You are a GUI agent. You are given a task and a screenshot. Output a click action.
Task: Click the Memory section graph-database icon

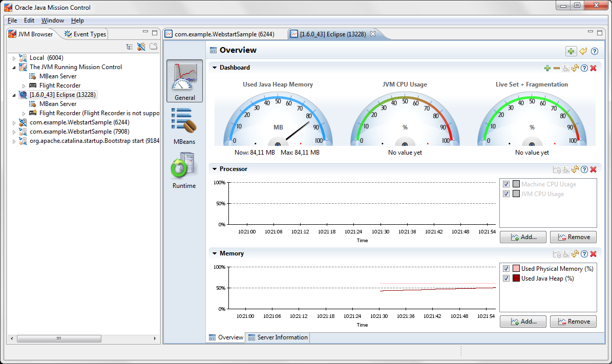pos(557,254)
